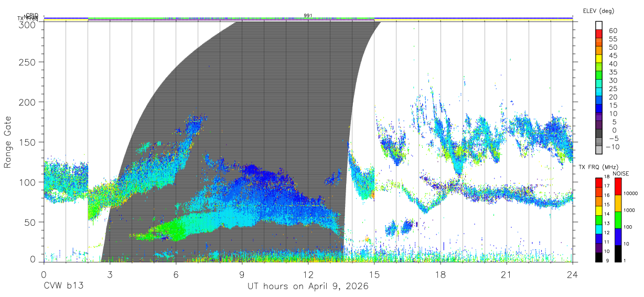Click the "12" hour tick on time axis
The width and height of the screenshot is (644, 297).
click(x=308, y=274)
